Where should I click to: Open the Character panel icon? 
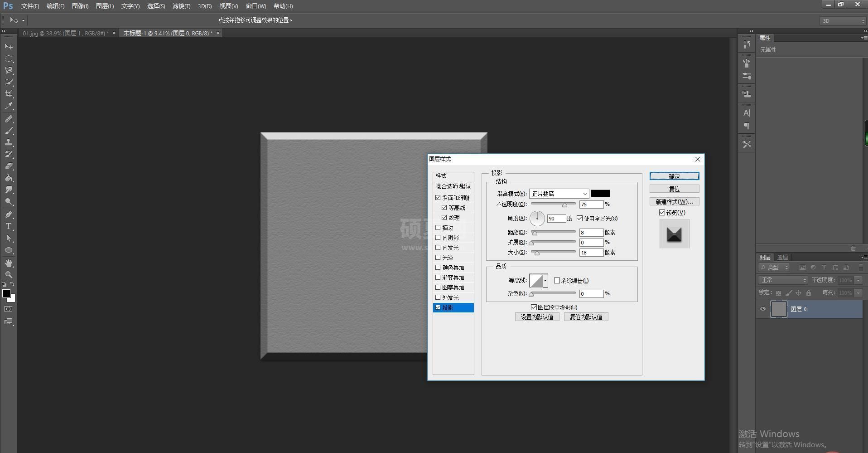click(x=747, y=113)
